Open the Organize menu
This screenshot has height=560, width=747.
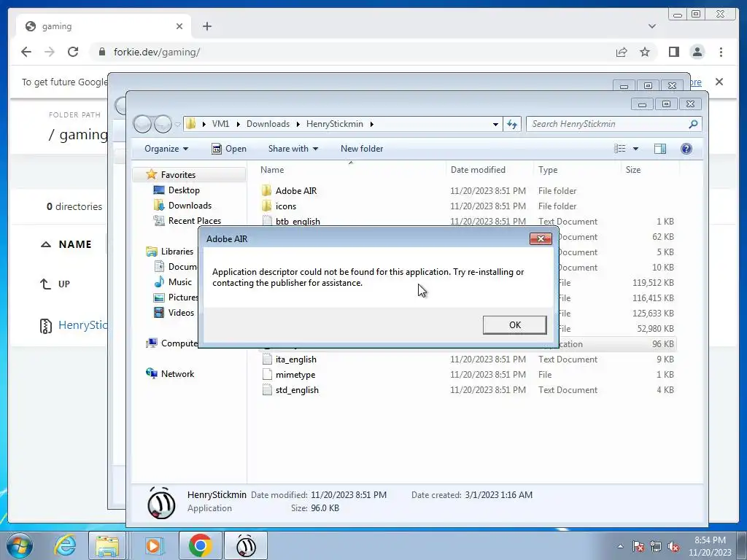pos(166,149)
